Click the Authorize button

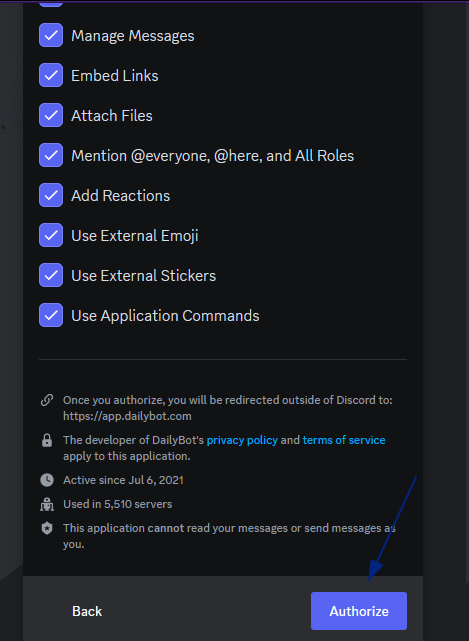[359, 611]
